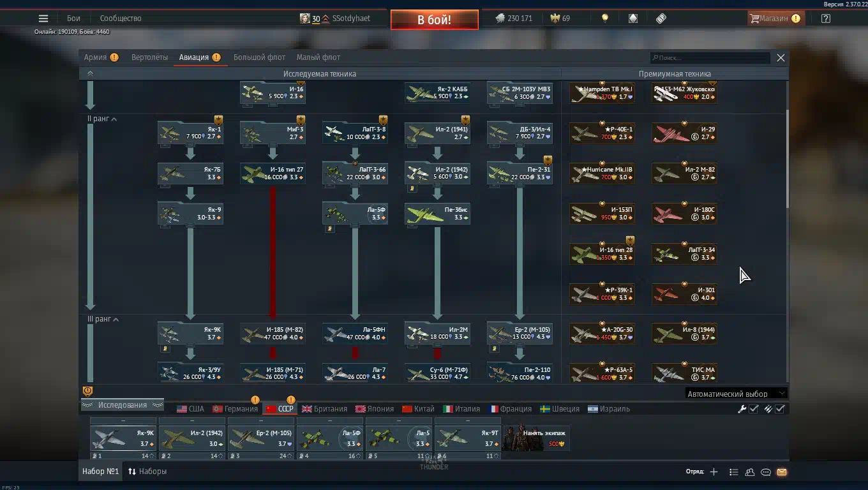The width and height of the screenshot is (868, 490).
Task: Toggle the Исследования panel expander
Action: click(123, 405)
